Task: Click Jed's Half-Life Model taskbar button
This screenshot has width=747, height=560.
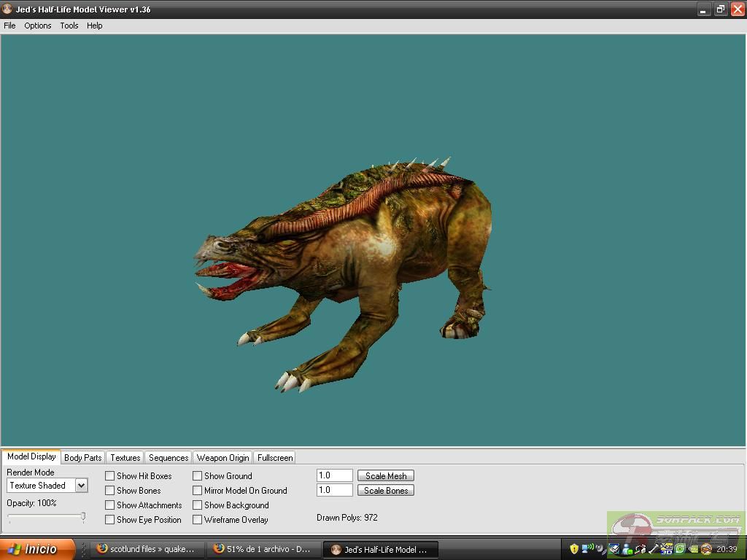Action: point(380,549)
